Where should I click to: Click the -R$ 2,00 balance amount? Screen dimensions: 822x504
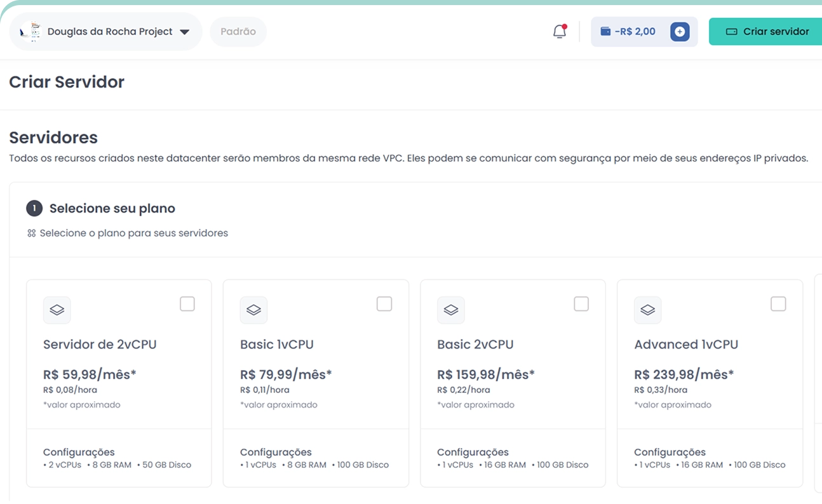point(635,31)
